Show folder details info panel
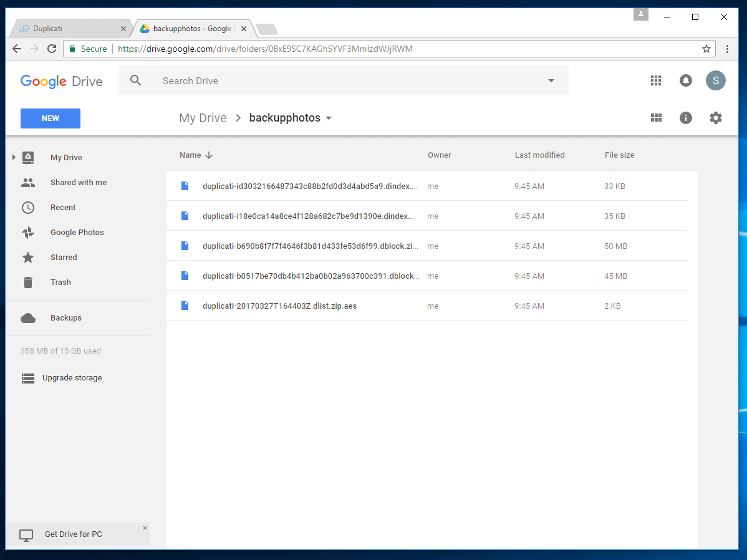The image size is (747, 560). coord(686,118)
